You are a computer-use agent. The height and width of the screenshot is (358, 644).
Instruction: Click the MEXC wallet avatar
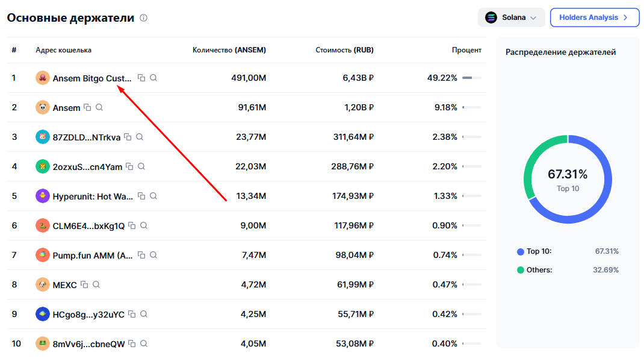43,284
